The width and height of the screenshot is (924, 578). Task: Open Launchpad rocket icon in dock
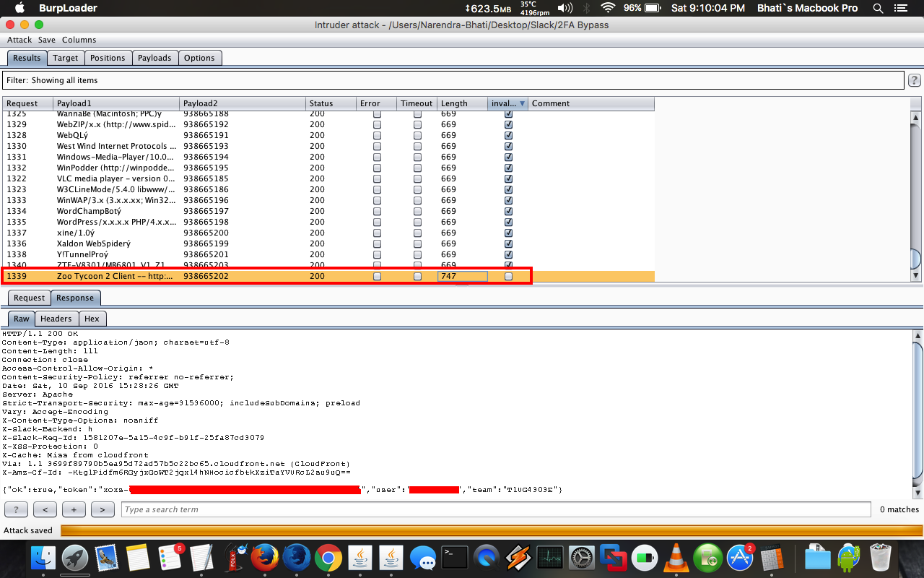coord(75,558)
